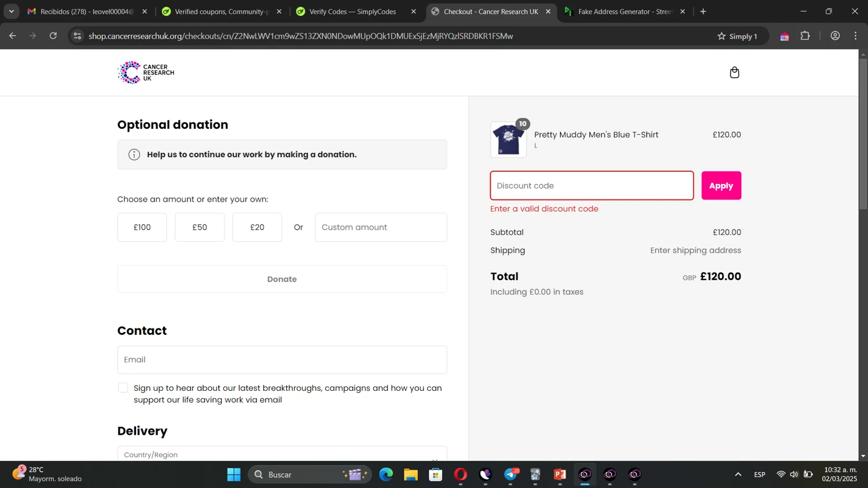The image size is (868, 488).
Task: Open the browser Extensions puzzle icon
Action: click(805, 36)
